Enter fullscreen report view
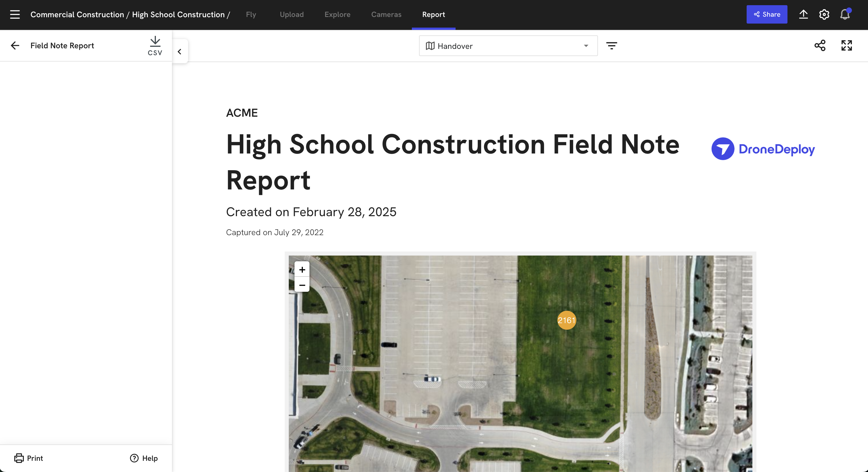The width and height of the screenshot is (868, 472). pos(846,45)
